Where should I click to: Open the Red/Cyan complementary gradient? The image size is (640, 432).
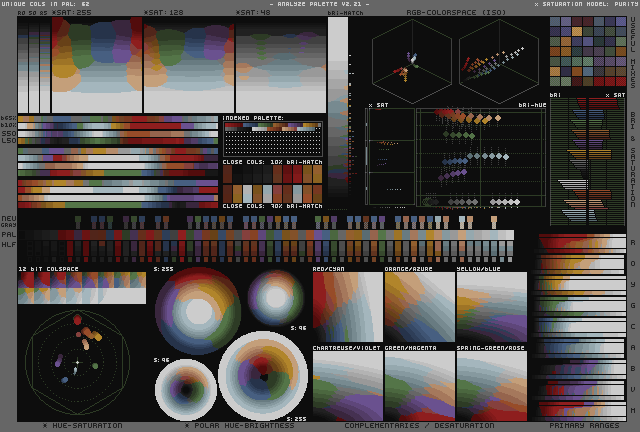(x=347, y=307)
